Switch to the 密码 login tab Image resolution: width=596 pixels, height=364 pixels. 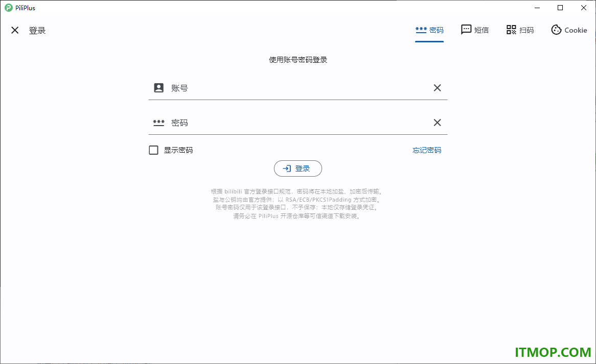tap(429, 30)
